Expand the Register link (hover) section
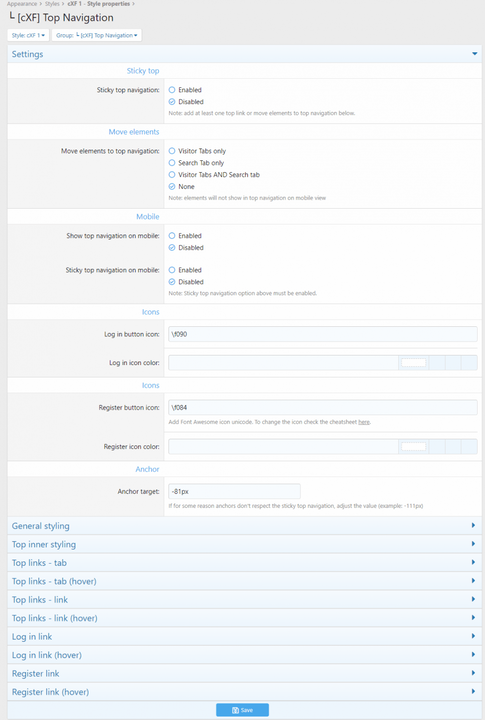This screenshot has height=720, width=485. click(244, 692)
